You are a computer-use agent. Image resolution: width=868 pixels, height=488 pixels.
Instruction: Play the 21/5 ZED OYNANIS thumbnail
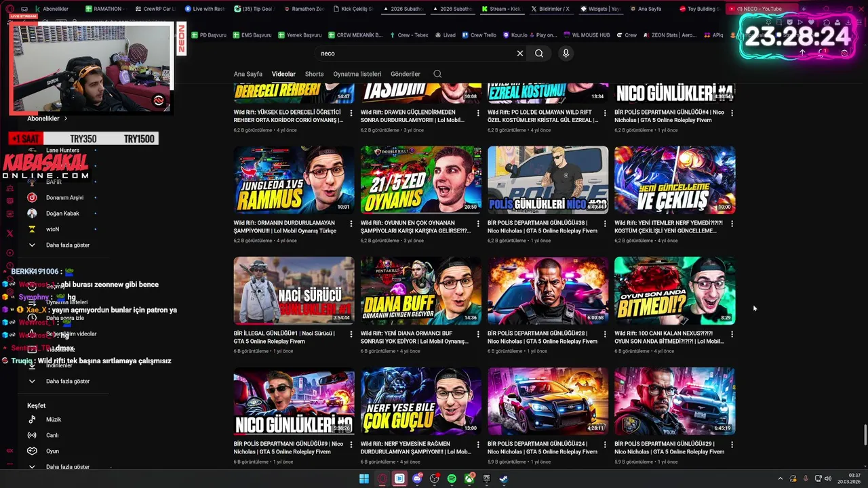(x=420, y=180)
